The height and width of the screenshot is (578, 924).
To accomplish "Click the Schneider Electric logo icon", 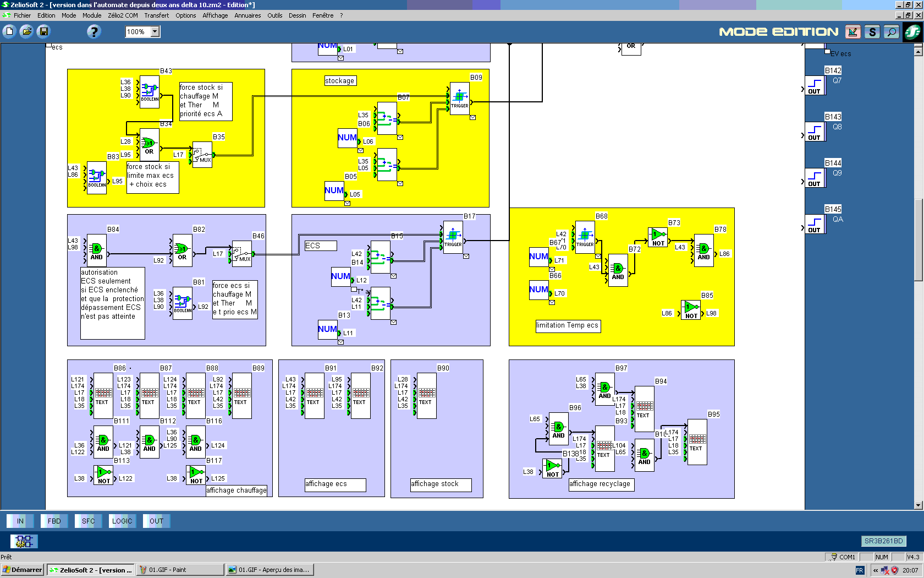I will (912, 31).
